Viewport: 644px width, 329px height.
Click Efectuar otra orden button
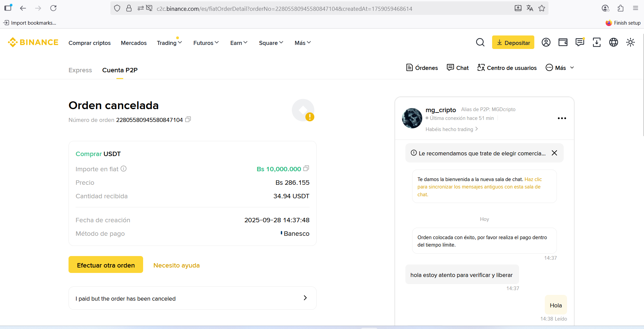[x=106, y=264]
